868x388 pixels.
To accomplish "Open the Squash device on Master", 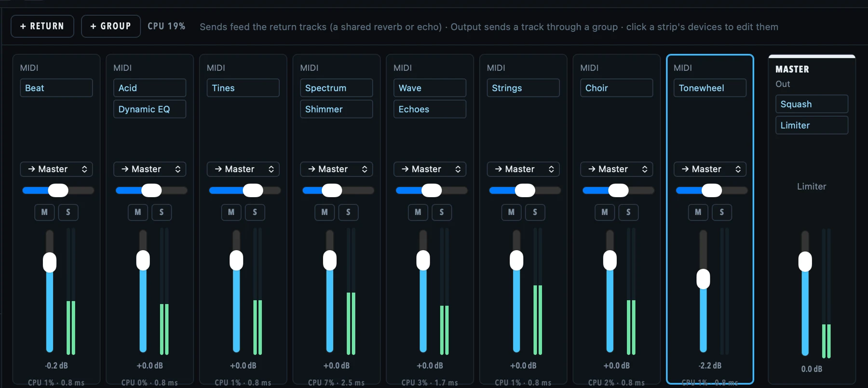I will (812, 104).
